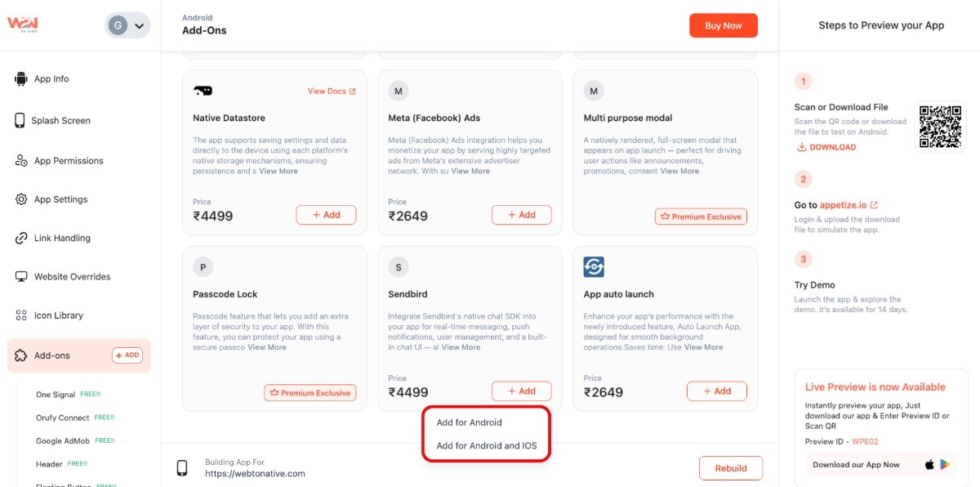Click the App auto launch icon
Image resolution: width=980 pixels, height=487 pixels.
coord(594,267)
